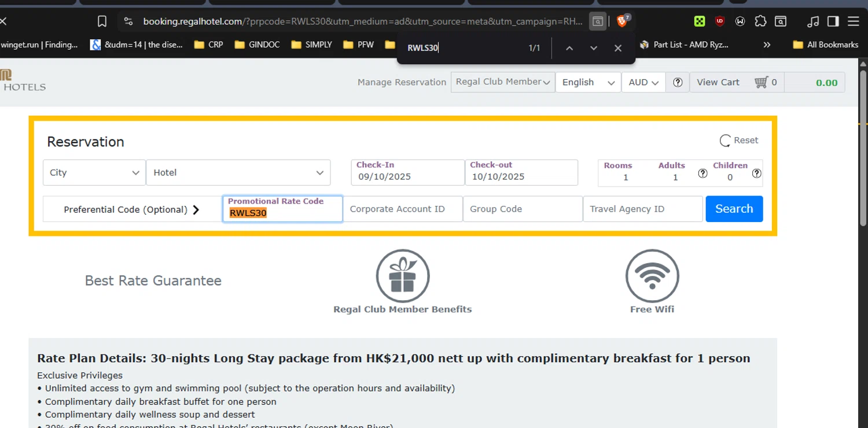The width and height of the screenshot is (868, 428).
Task: Open the winget.run bookmark
Action: pyautogui.click(x=38, y=45)
